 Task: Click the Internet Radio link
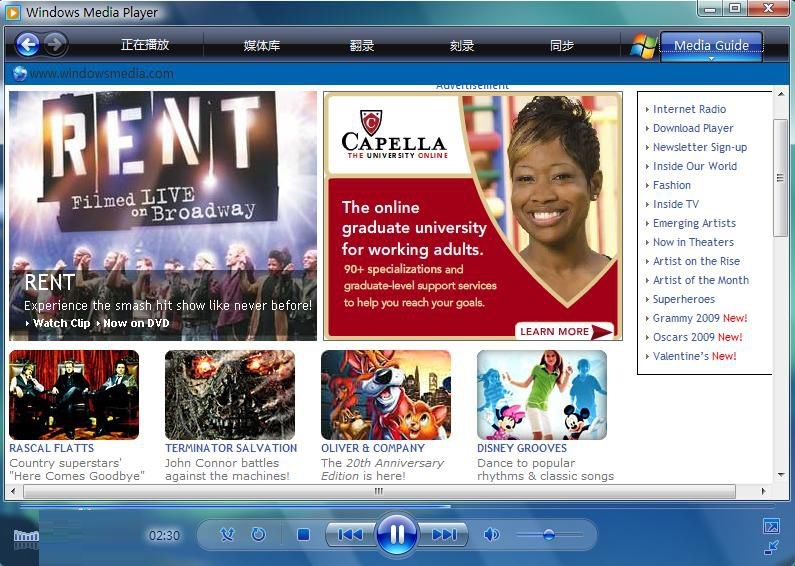tap(689, 109)
